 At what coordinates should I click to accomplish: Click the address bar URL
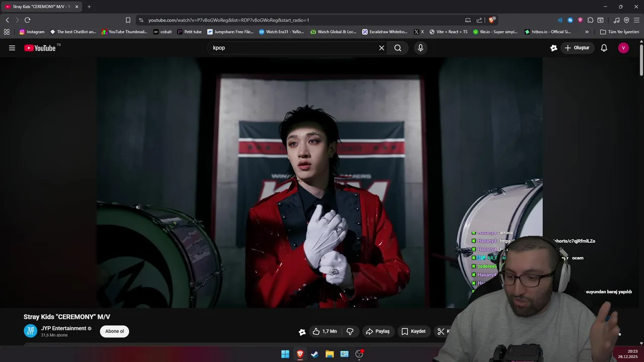point(228,20)
